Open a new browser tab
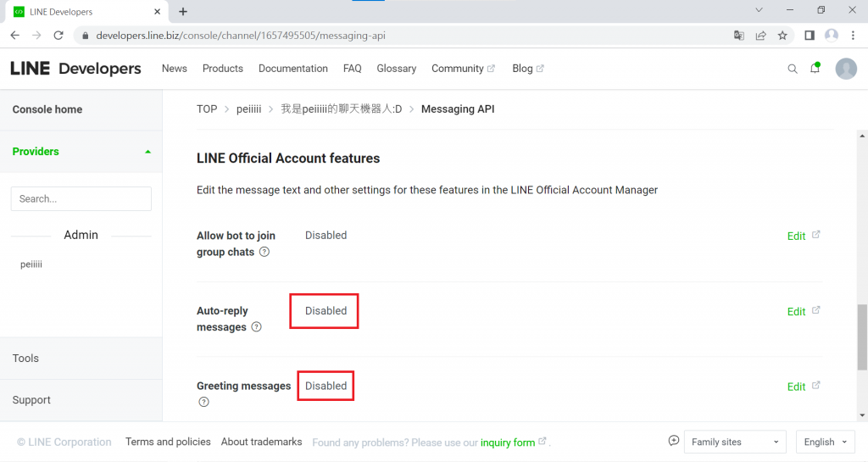The image size is (868, 462). [x=183, y=12]
